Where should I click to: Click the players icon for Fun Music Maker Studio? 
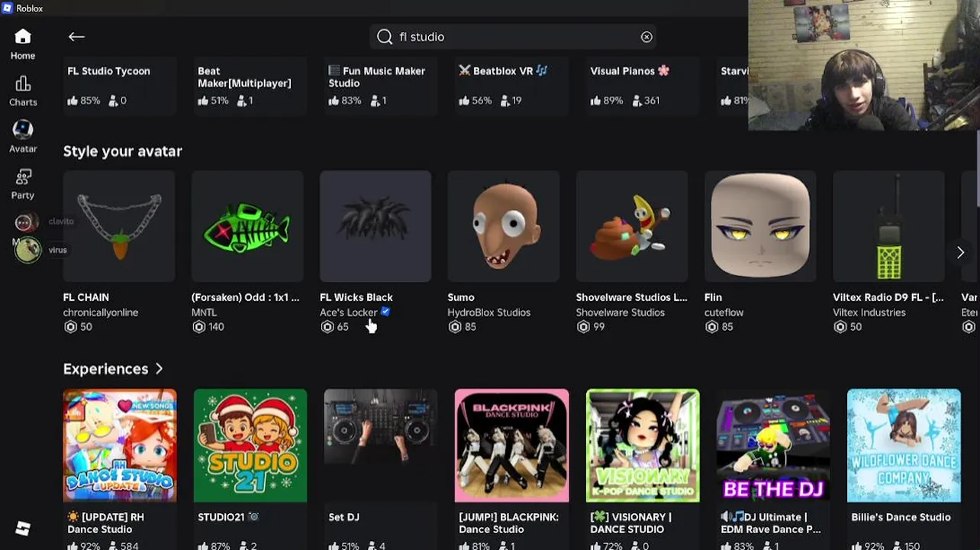click(x=375, y=100)
